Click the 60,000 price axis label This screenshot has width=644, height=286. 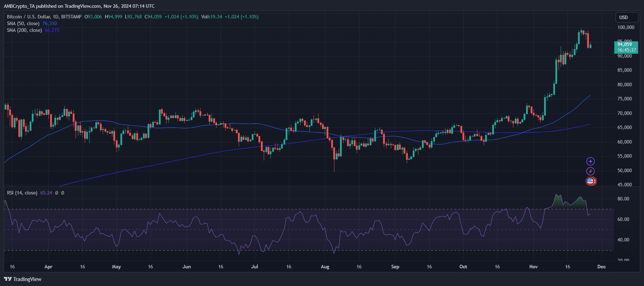(x=625, y=142)
